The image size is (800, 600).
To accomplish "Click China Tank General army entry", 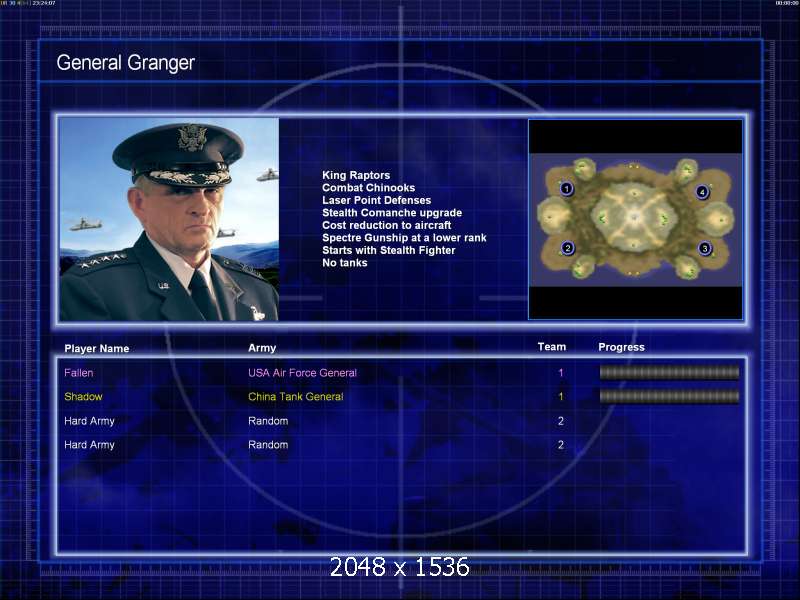I will point(295,396).
